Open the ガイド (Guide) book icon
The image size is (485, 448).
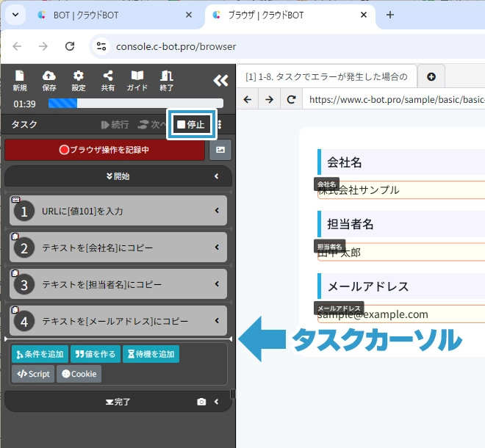[x=137, y=80]
